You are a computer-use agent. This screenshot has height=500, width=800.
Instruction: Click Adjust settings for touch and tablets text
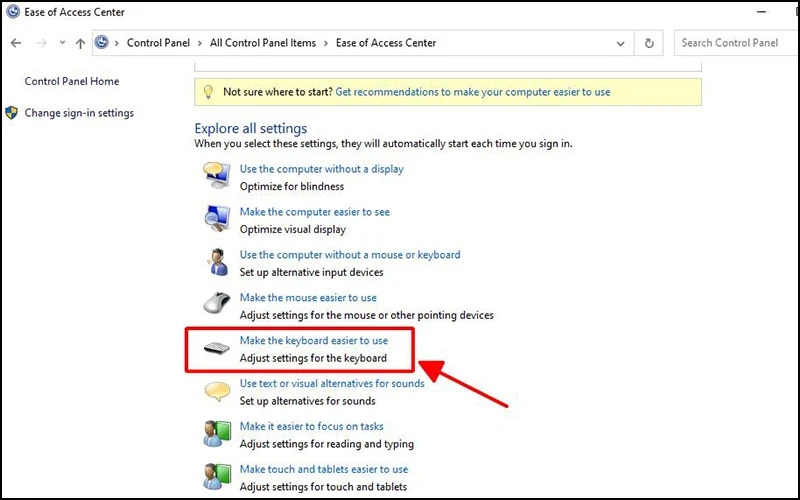(323, 486)
